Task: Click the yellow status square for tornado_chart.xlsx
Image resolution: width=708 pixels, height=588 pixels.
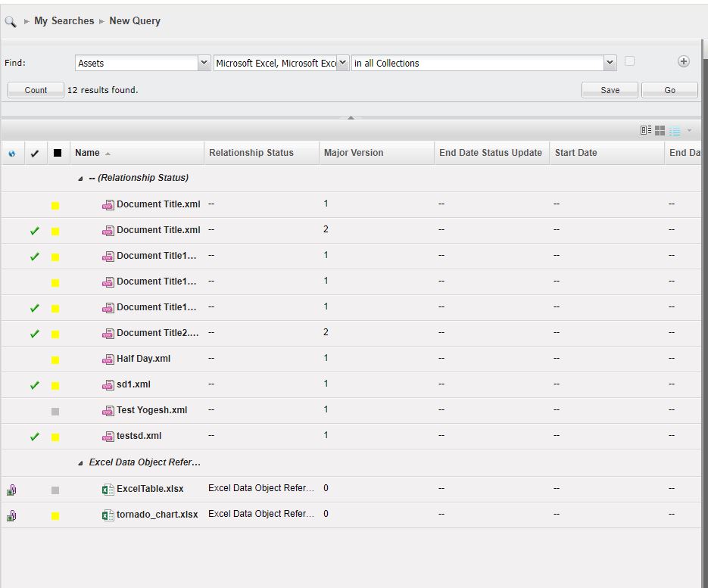Action: pos(55,516)
